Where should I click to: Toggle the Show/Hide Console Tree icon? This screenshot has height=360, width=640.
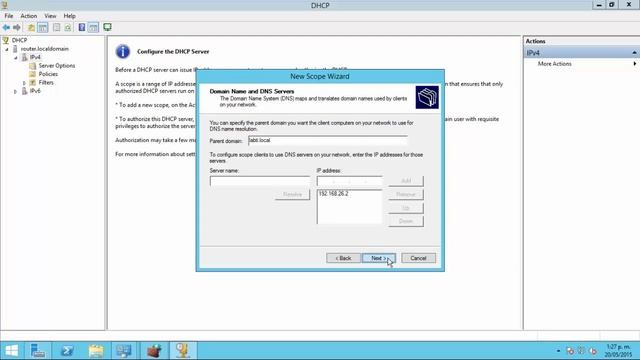click(x=42, y=27)
